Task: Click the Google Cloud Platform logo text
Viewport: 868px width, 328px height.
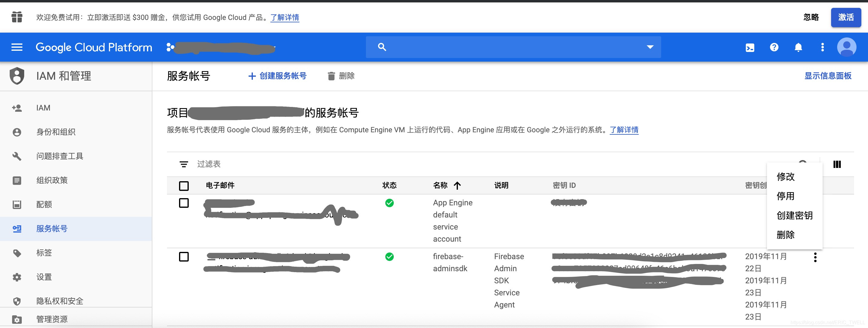Action: tap(94, 47)
